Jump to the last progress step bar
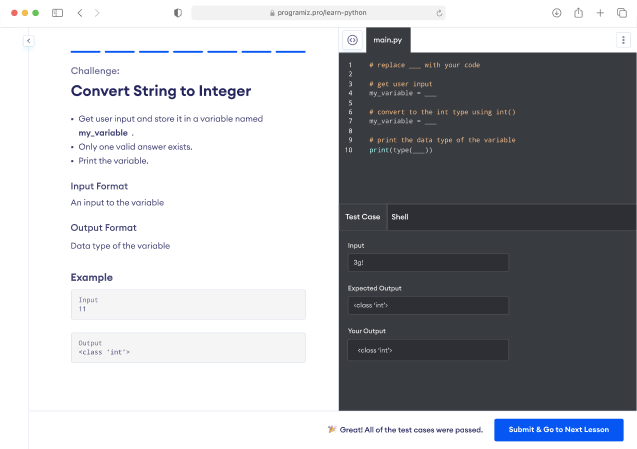Screen dimensions: 637x449 pyautogui.click(x=290, y=52)
